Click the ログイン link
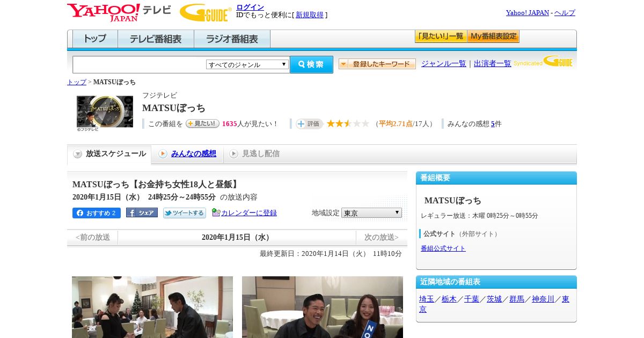The image size is (644, 338). [x=250, y=7]
